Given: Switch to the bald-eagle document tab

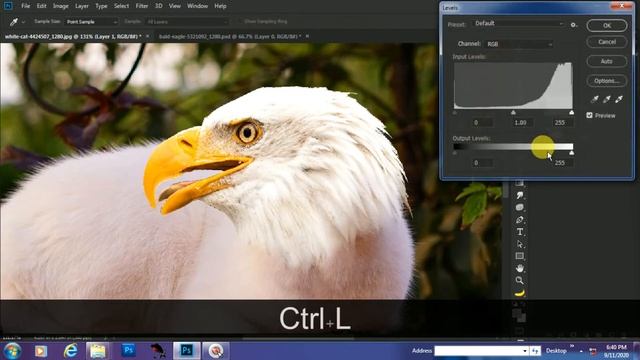Looking at the screenshot, I should (x=230, y=37).
